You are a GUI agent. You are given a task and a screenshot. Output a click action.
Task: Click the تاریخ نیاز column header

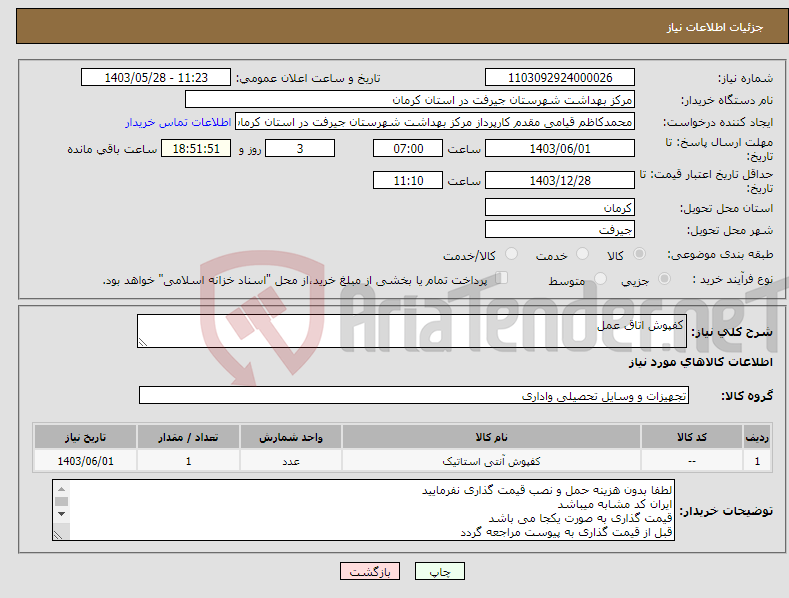click(x=85, y=437)
